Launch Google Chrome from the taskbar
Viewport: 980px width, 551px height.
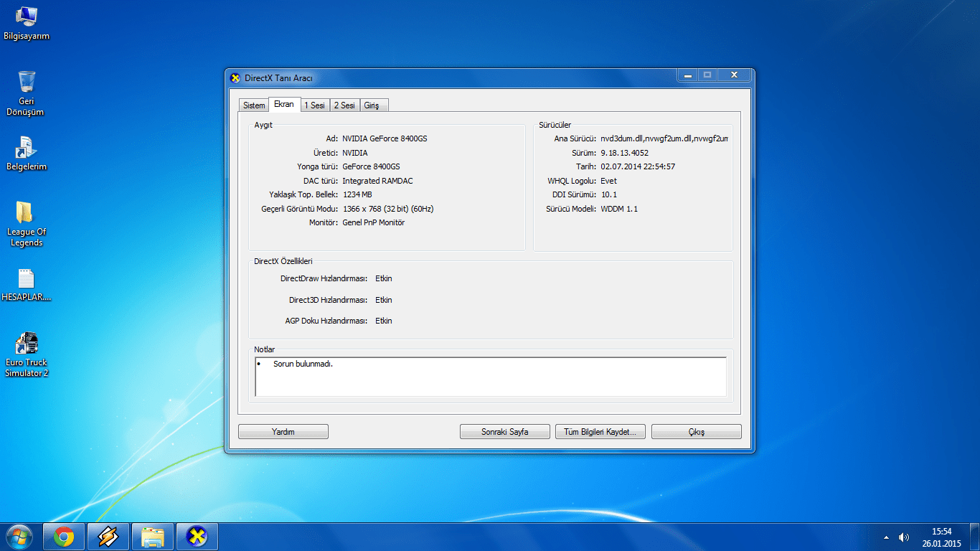pyautogui.click(x=64, y=537)
